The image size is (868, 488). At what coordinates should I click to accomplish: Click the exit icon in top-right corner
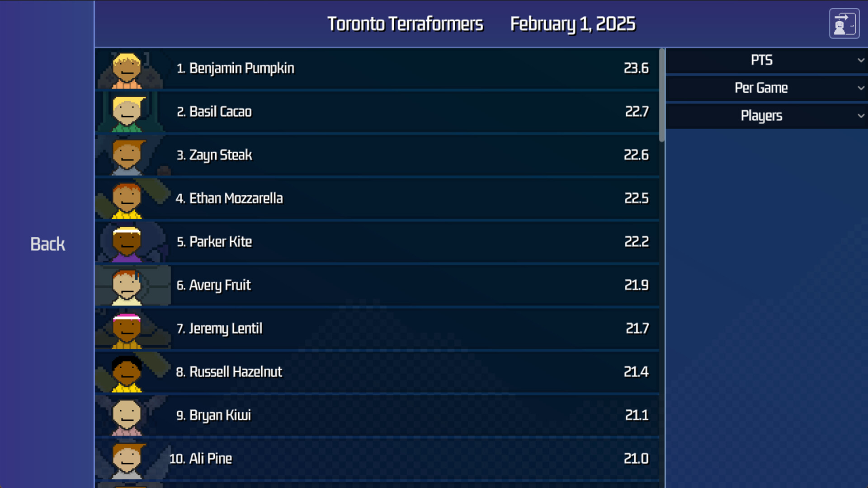pyautogui.click(x=844, y=23)
